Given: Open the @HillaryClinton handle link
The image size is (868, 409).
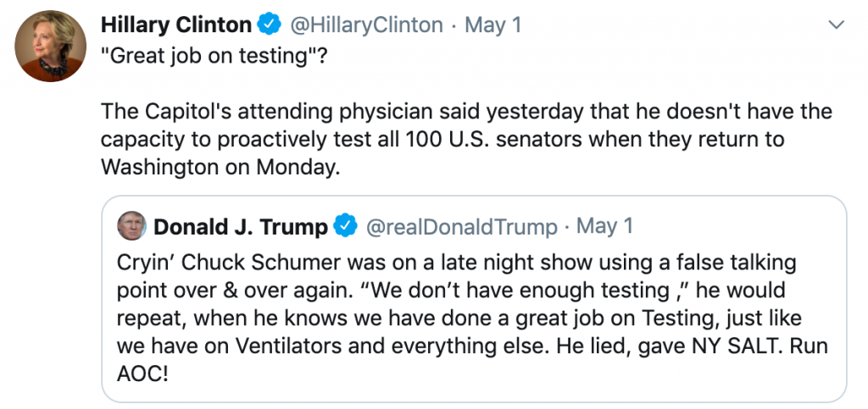Looking at the screenshot, I should [366, 25].
